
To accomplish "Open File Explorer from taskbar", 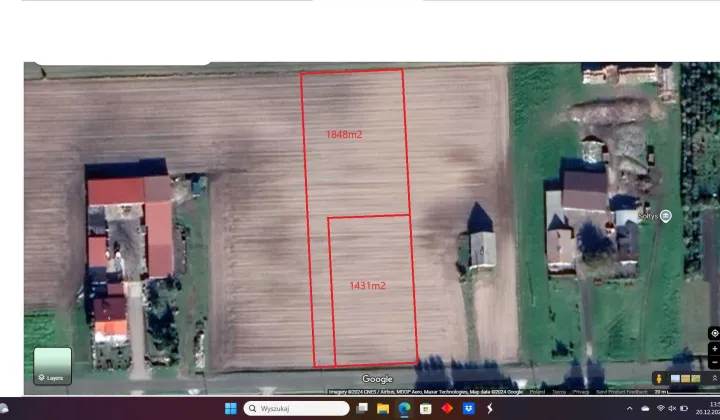I will [x=383, y=408].
